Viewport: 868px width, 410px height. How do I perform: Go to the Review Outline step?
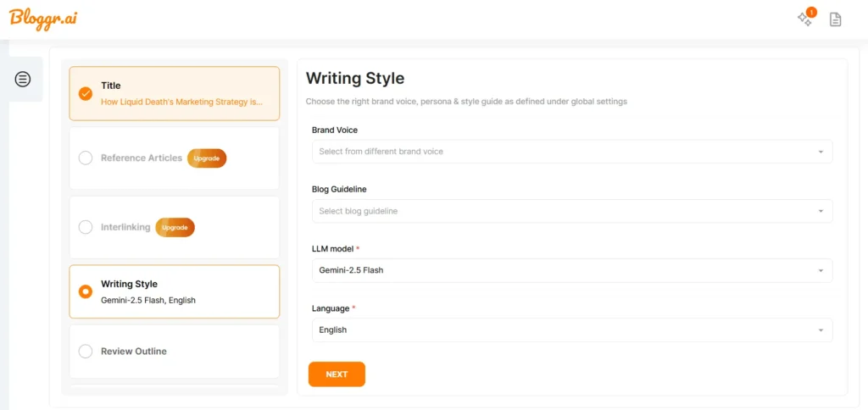tap(175, 352)
